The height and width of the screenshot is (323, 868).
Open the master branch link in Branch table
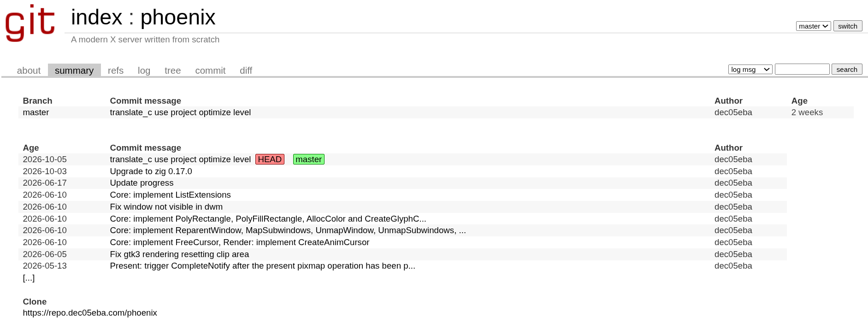[36, 112]
